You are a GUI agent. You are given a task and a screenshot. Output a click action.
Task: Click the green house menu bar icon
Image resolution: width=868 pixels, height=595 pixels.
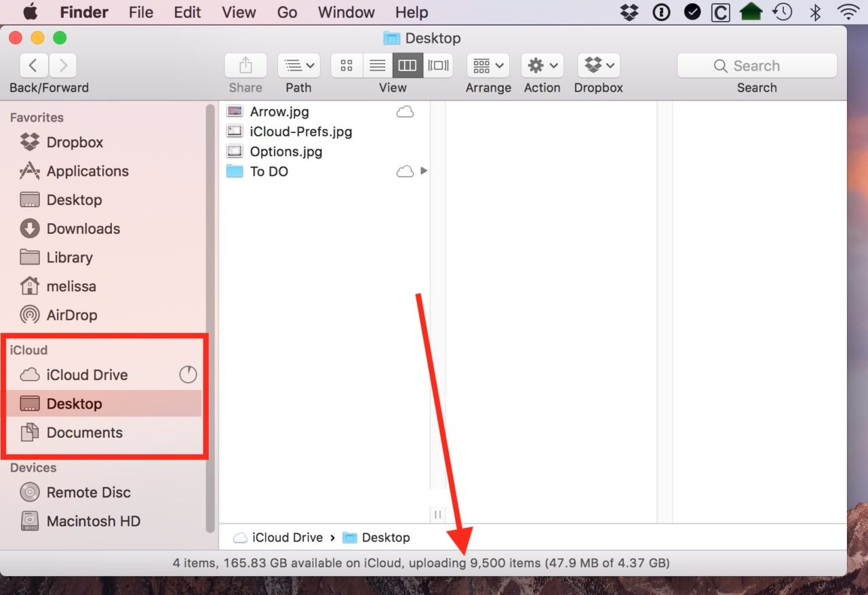pyautogui.click(x=751, y=12)
